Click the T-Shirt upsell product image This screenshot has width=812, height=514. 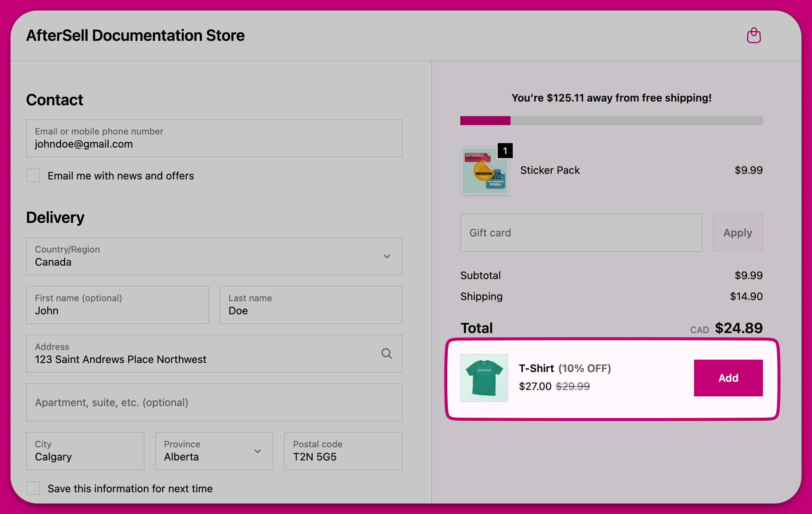[484, 378]
